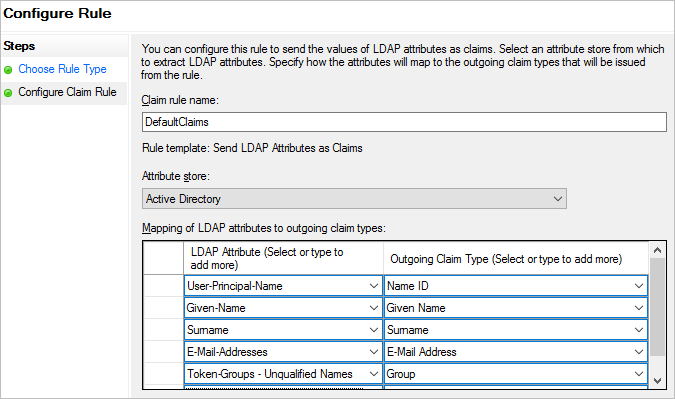Viewport: 675px width, 399px height.
Task: Click the mapping table scroll up arrow
Action: click(657, 250)
